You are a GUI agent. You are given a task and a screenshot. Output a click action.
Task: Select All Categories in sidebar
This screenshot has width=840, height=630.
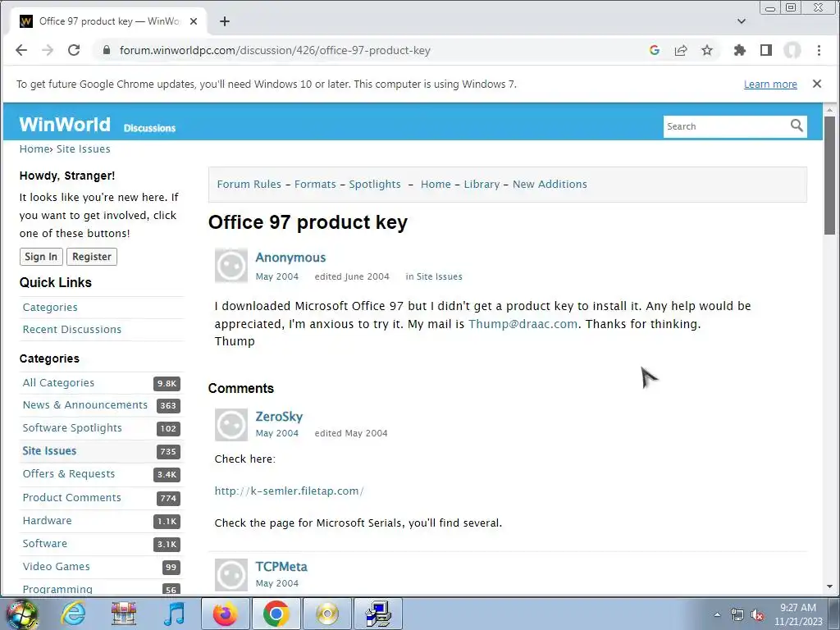(58, 383)
